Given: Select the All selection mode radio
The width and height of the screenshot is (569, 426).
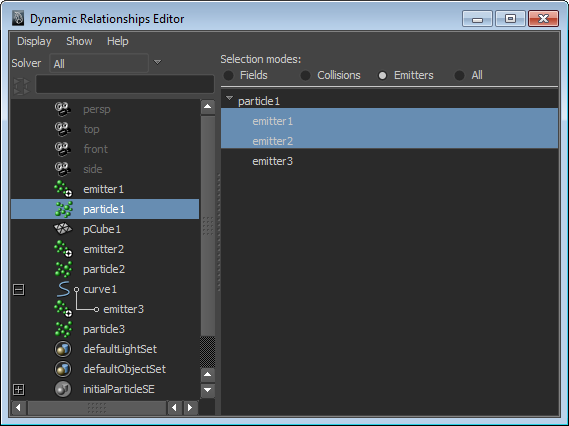Looking at the screenshot, I should point(459,75).
